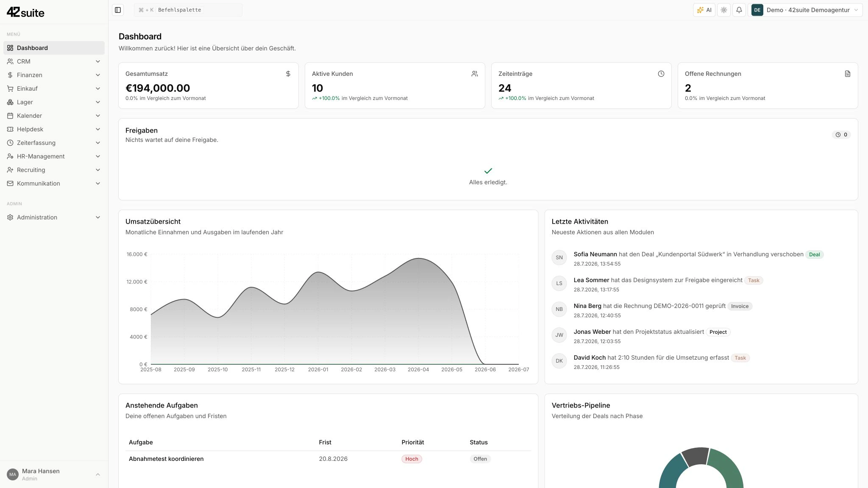Click the CRM people icon in sidebar

coord(10,61)
